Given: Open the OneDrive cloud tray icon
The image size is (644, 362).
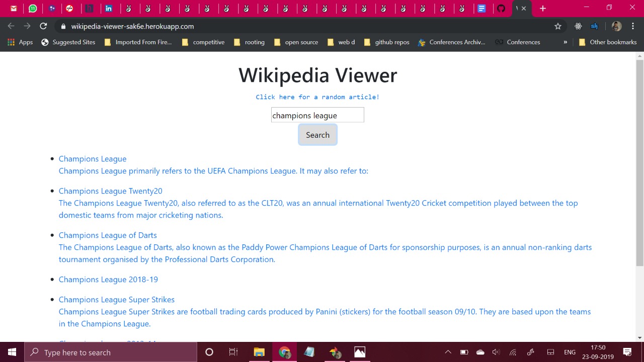Looking at the screenshot, I should [480, 352].
